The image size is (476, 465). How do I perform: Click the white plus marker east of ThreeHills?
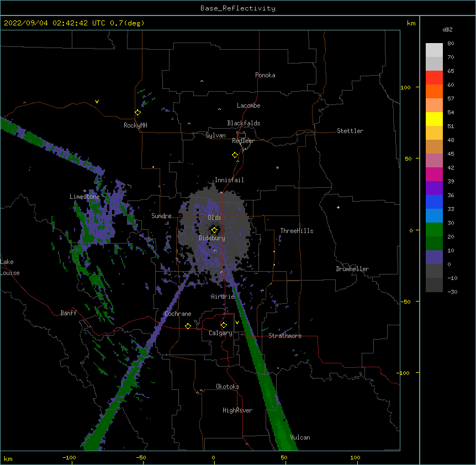(x=338, y=207)
